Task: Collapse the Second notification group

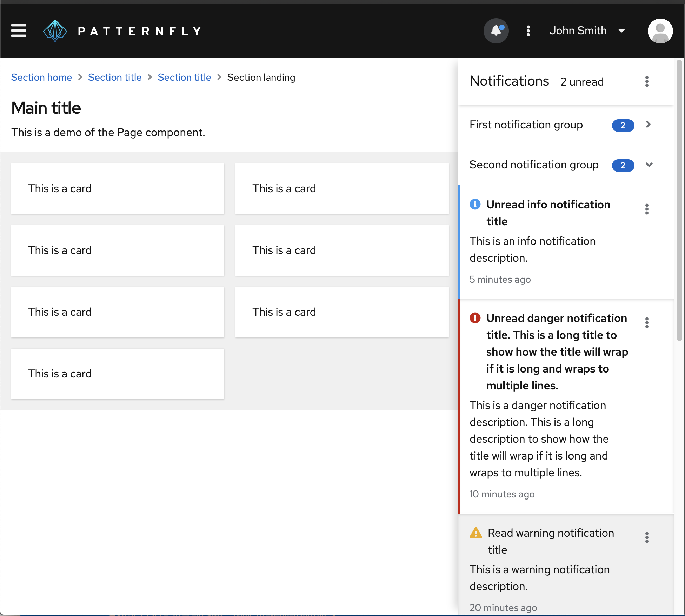Action: [x=566, y=165]
